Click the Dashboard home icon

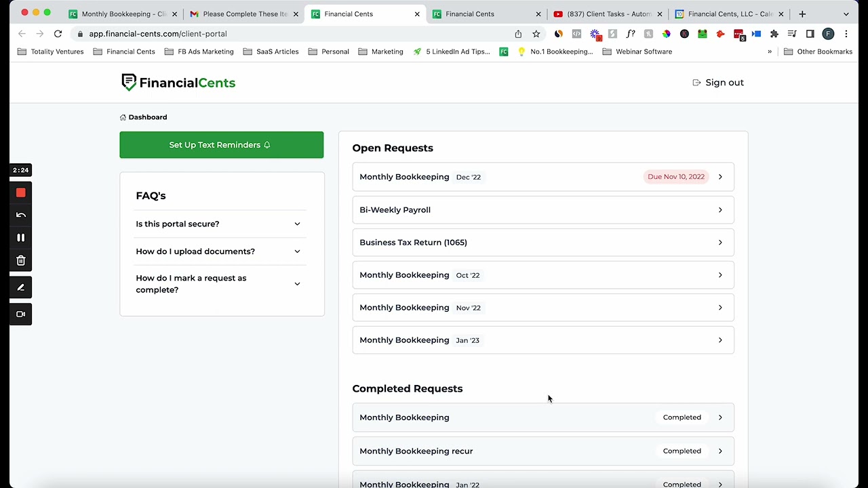point(123,117)
